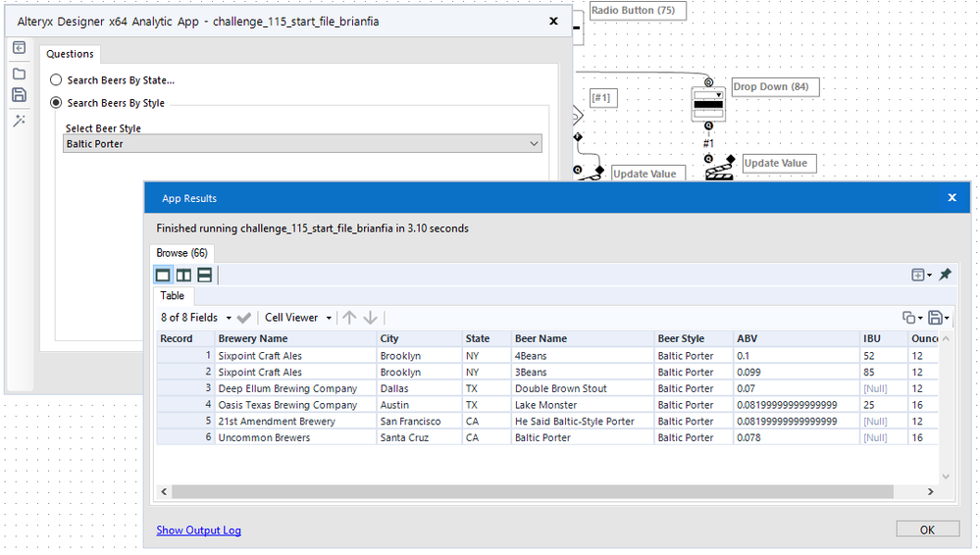
Task: Click the IBU column header
Action: coord(884,338)
